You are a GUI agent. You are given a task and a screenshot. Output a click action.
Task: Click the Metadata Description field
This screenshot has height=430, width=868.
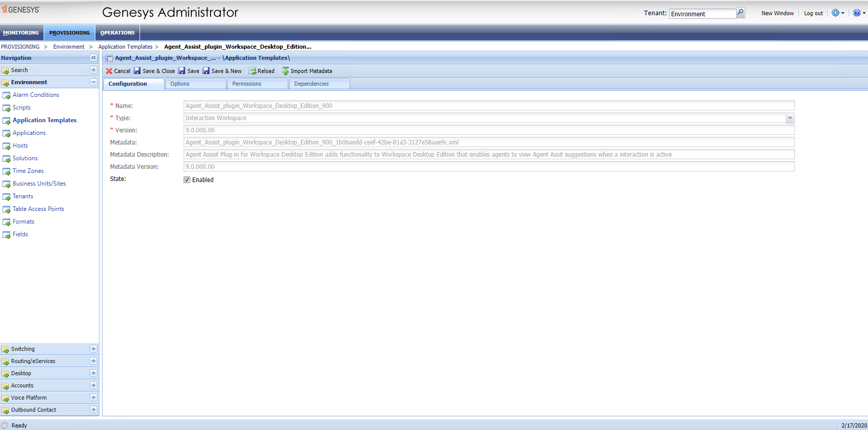coord(489,154)
